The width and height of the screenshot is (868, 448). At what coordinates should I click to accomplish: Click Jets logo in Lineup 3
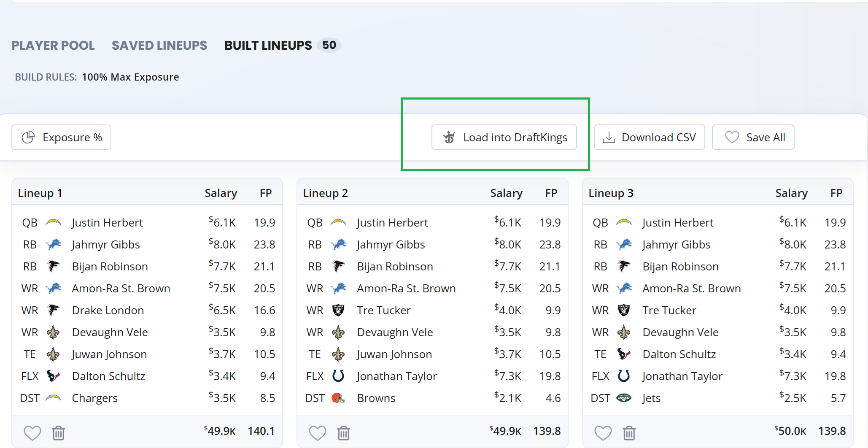tap(624, 398)
